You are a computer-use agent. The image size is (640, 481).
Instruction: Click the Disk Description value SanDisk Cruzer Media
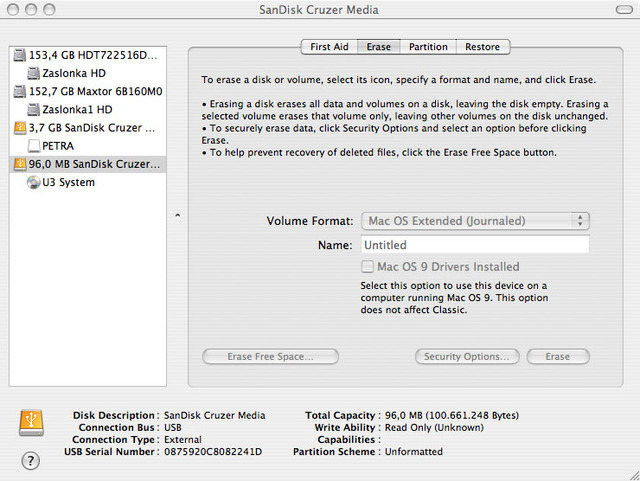coord(215,416)
